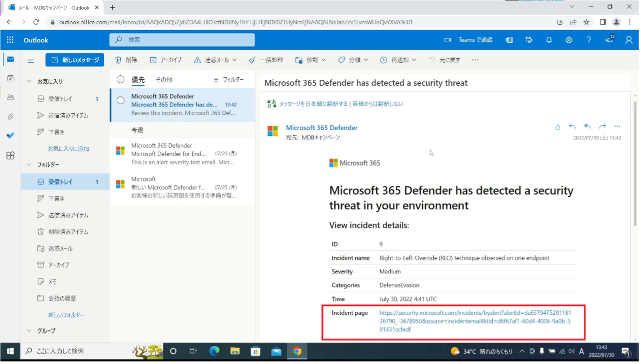Toggle the hamburger navigation pane button
Viewport: 641px width, 364px height.
click(x=31, y=61)
